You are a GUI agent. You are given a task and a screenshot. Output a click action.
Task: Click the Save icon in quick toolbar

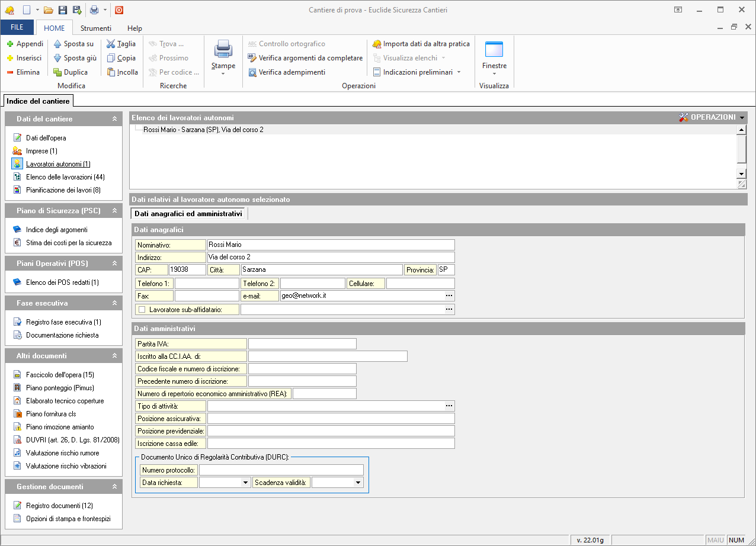click(x=63, y=10)
